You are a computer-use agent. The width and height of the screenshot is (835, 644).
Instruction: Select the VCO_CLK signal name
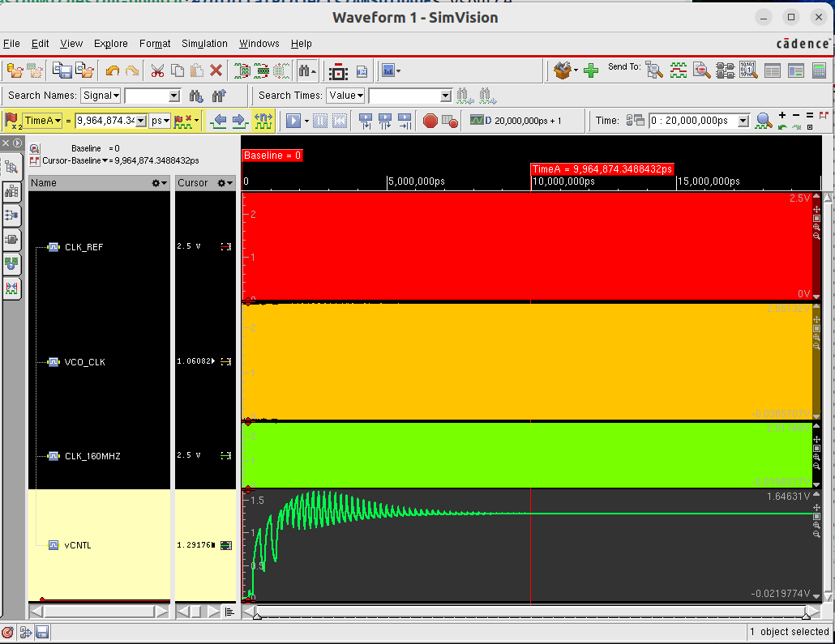[x=84, y=362]
